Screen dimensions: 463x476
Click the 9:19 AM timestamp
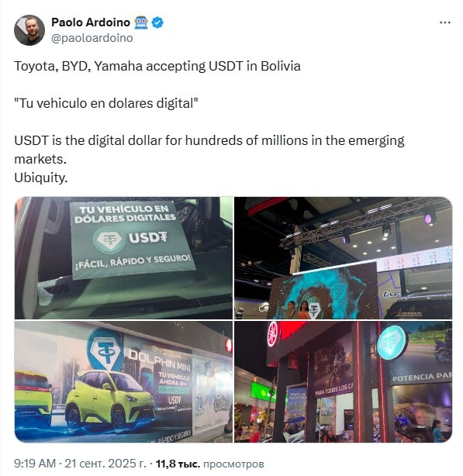(35, 464)
